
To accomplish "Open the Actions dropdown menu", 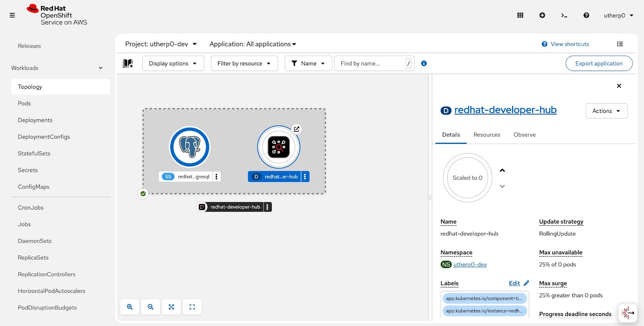I will click(606, 111).
